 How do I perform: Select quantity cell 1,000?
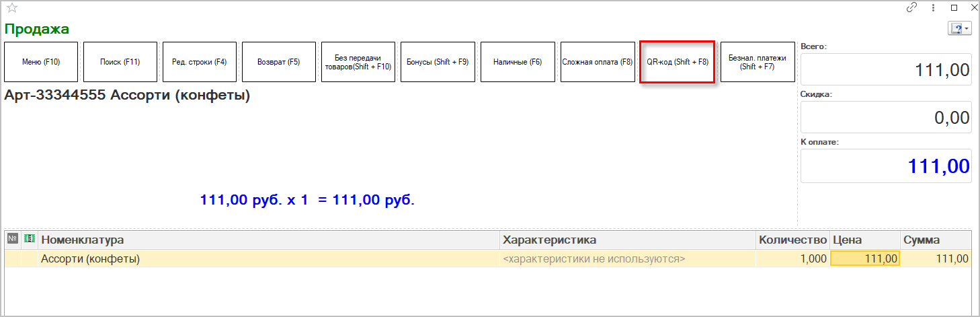tap(793, 258)
